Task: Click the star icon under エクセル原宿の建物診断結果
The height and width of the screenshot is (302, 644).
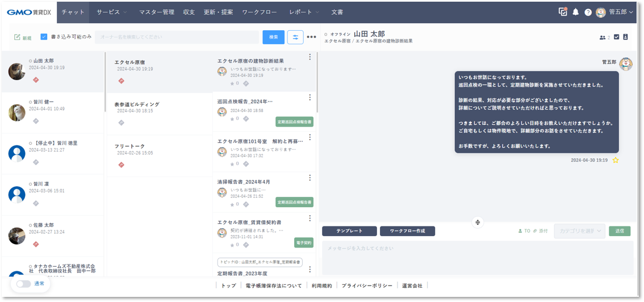Action: (232, 83)
